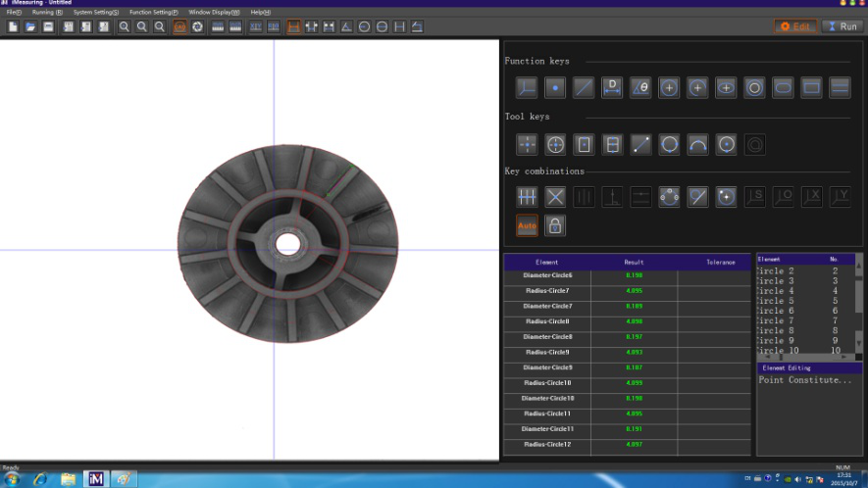Screen dimensions: 868x488
Task: Select the Diameter-Circle8 result row
Action: [547, 337]
